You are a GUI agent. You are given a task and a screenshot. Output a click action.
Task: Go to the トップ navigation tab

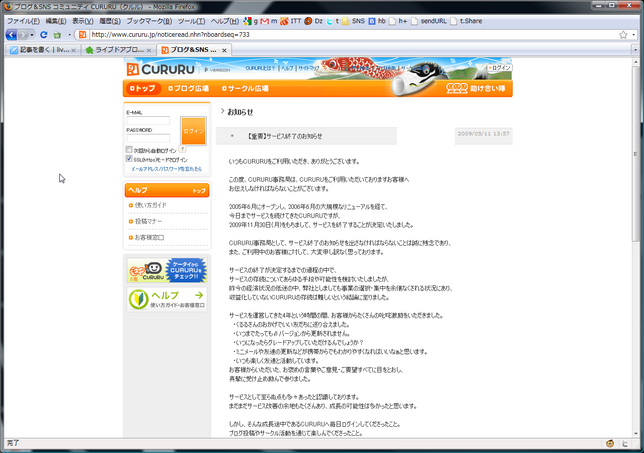143,88
